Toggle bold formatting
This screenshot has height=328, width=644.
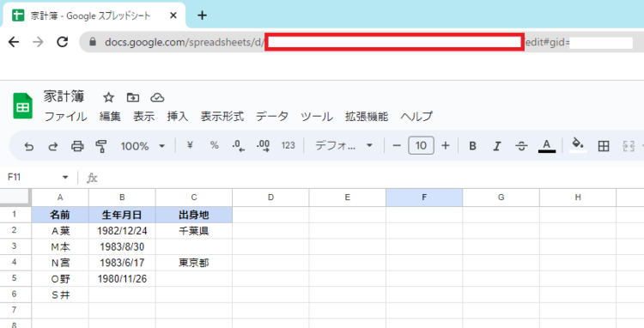[x=473, y=146]
